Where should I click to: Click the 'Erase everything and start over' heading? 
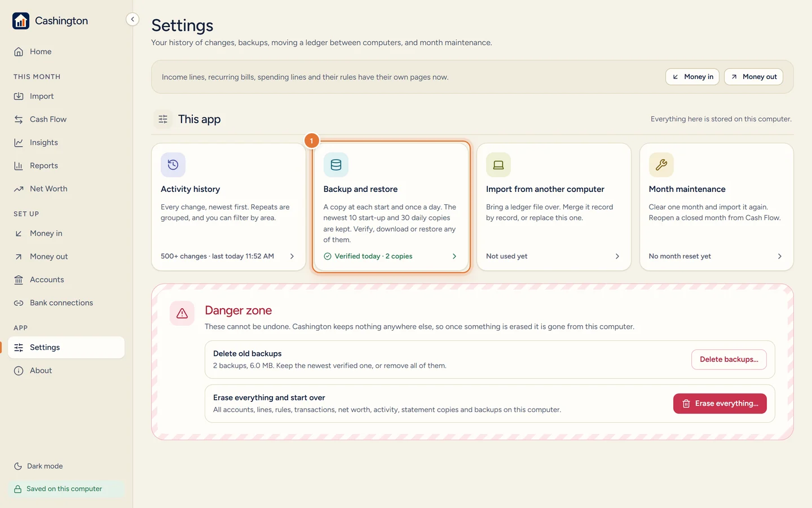coord(269,398)
